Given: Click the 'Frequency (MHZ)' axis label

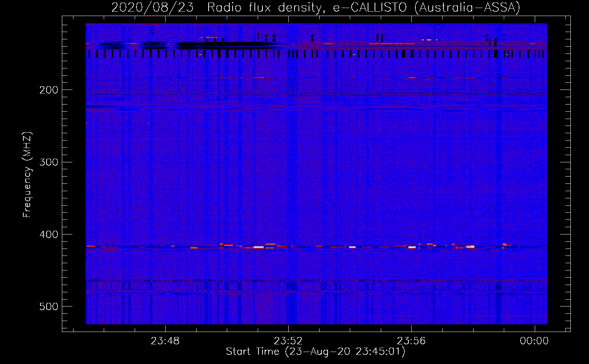Looking at the screenshot, I should coord(27,174).
